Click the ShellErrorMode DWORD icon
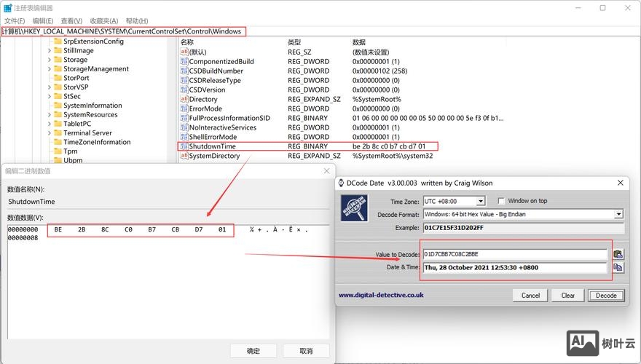 pyautogui.click(x=184, y=136)
